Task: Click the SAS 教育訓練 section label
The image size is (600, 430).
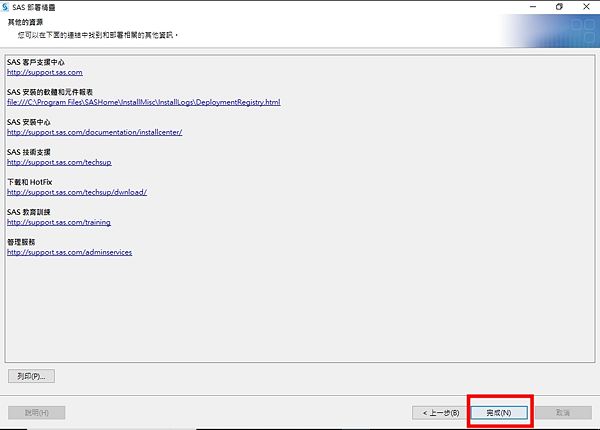Action: click(27, 212)
